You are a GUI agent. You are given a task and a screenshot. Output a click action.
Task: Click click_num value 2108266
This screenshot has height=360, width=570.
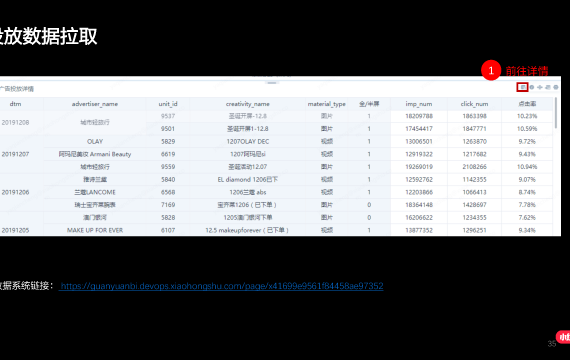[474, 167]
